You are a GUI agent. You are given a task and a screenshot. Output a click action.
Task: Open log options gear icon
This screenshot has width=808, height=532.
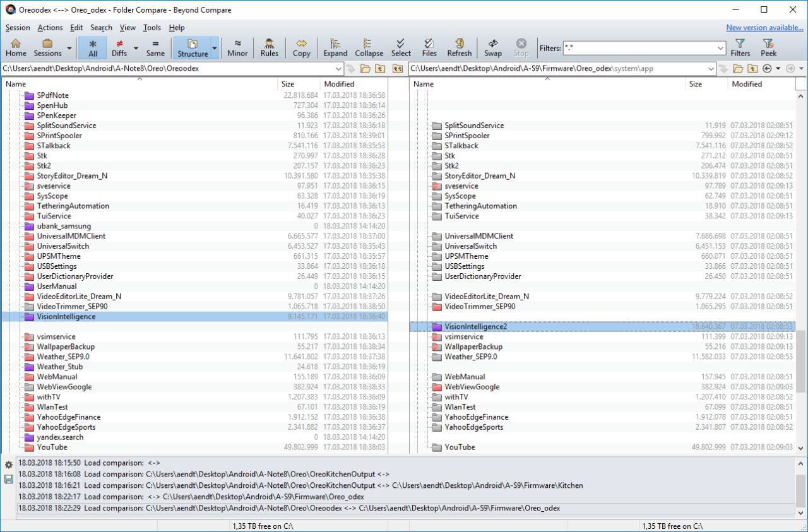coord(9,465)
